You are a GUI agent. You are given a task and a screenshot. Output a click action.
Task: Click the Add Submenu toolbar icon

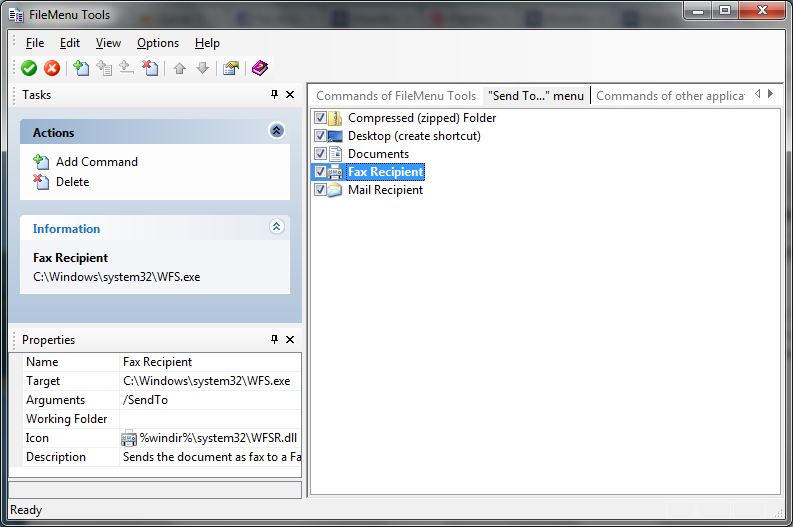(104, 68)
